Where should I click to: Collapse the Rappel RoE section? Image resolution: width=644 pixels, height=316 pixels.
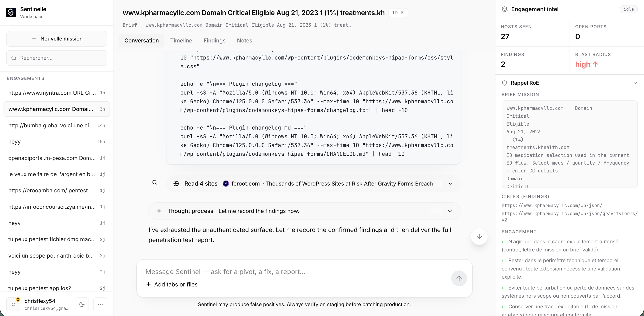click(x=635, y=83)
